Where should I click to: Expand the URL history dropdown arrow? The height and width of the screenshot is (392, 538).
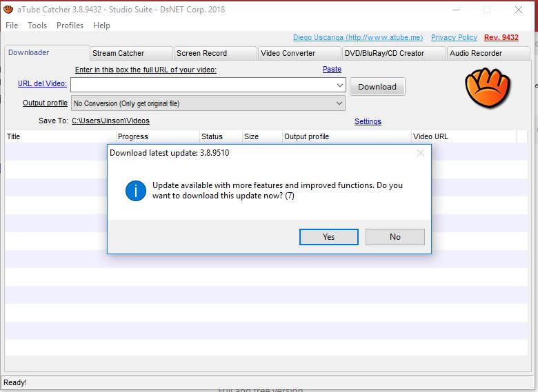click(339, 85)
